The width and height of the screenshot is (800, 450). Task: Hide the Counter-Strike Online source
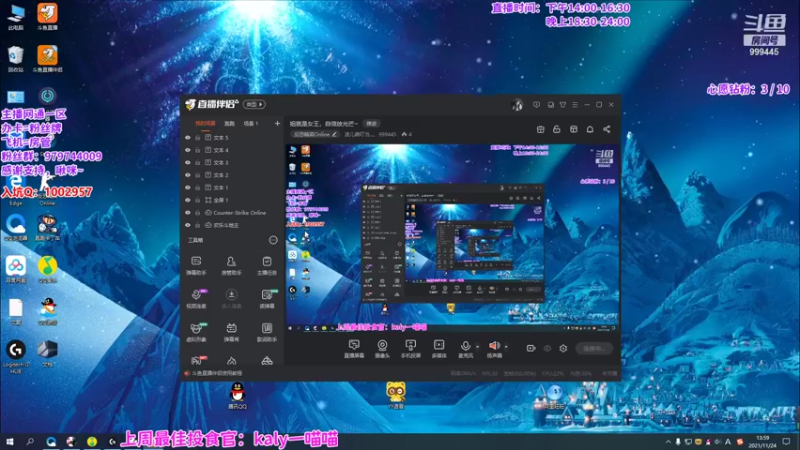tap(188, 213)
